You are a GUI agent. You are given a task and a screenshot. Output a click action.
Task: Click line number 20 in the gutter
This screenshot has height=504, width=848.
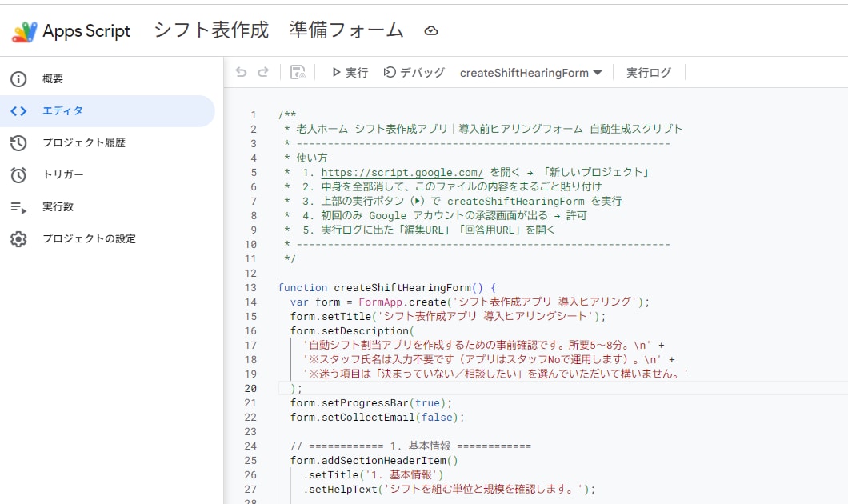point(250,388)
